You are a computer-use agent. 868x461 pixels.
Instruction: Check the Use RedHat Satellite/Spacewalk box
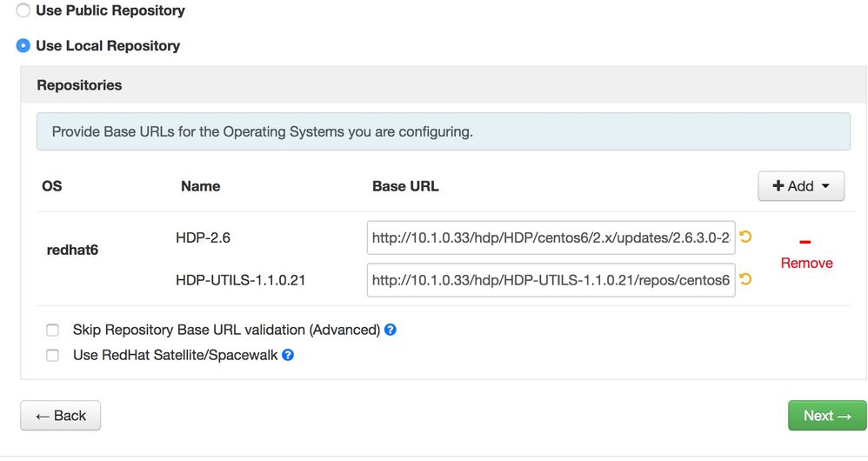click(53, 355)
